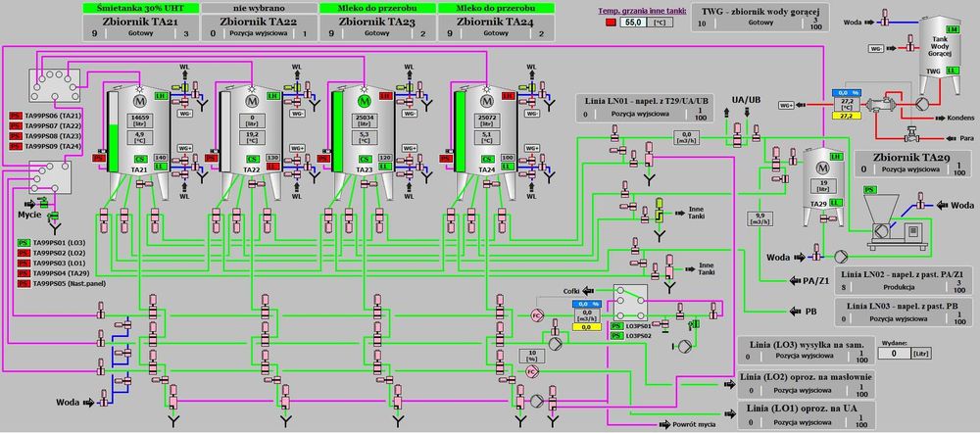Click the 55,0 heating temperature field
Screen dimensions: 980x433
pyautogui.click(x=635, y=23)
